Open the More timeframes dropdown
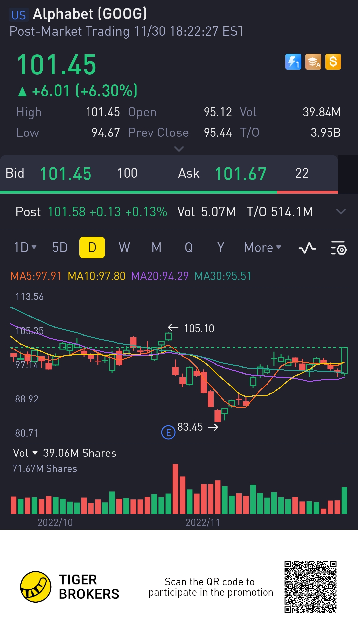The image size is (358, 644). [263, 247]
